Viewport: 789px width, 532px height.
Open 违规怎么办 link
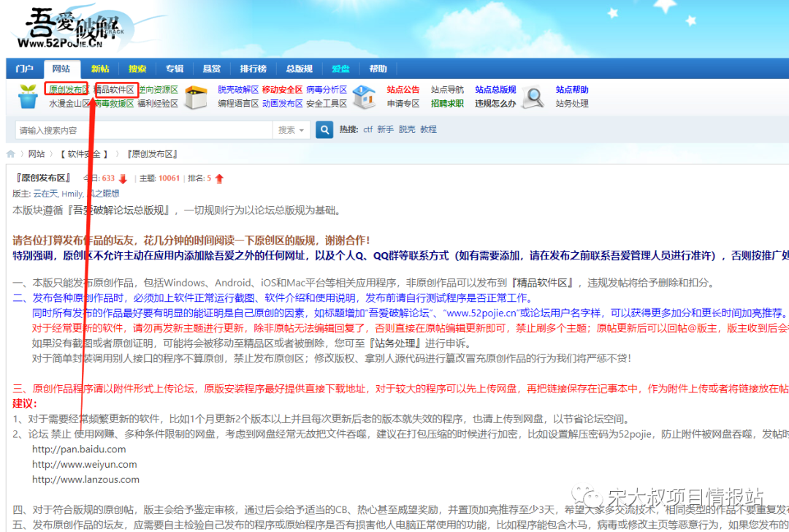495,104
